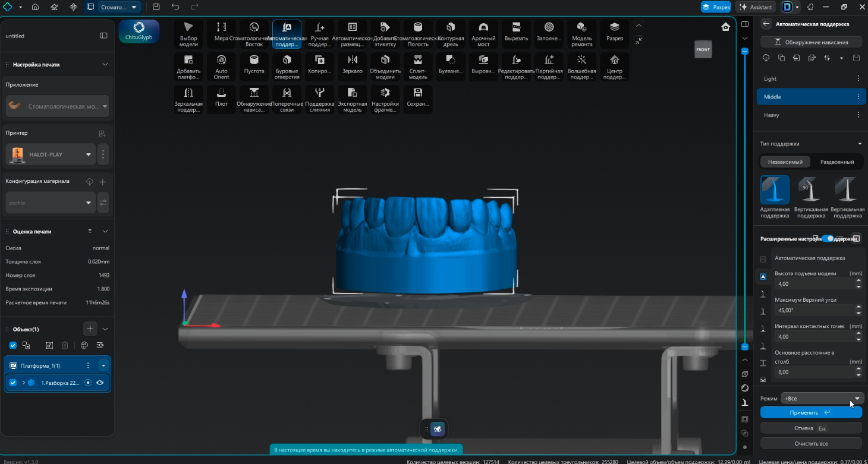Click the back arrow in support panel
This screenshot has width=868, height=464.
[766, 24]
